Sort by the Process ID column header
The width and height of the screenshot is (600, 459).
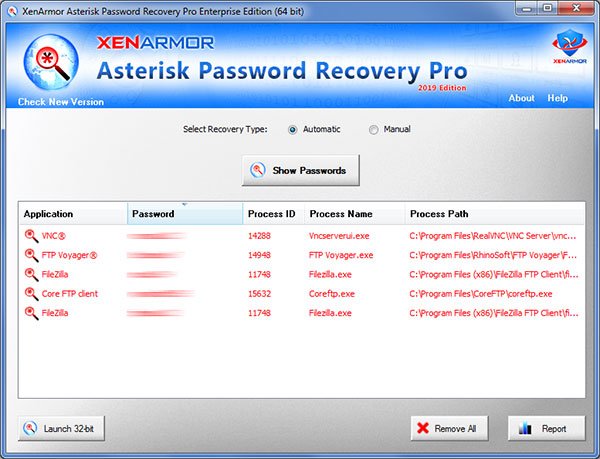coord(274,214)
